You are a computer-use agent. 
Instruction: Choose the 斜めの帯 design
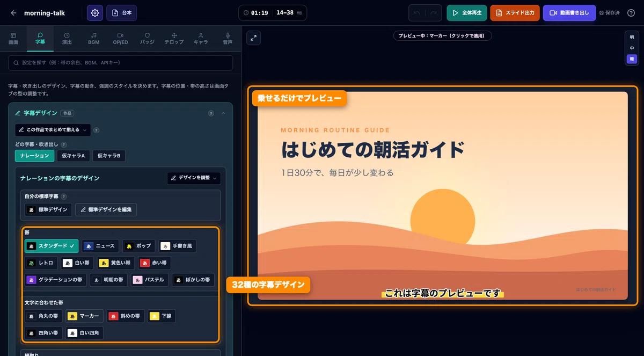tap(125, 316)
